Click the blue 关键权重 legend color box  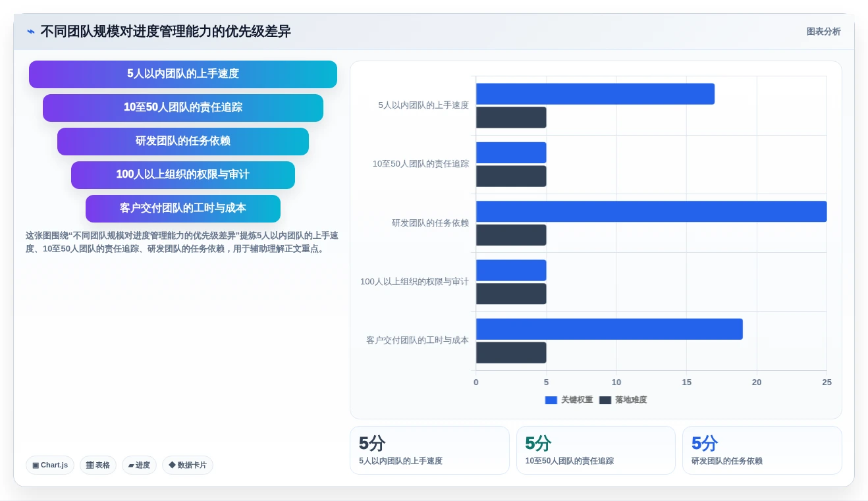(551, 400)
